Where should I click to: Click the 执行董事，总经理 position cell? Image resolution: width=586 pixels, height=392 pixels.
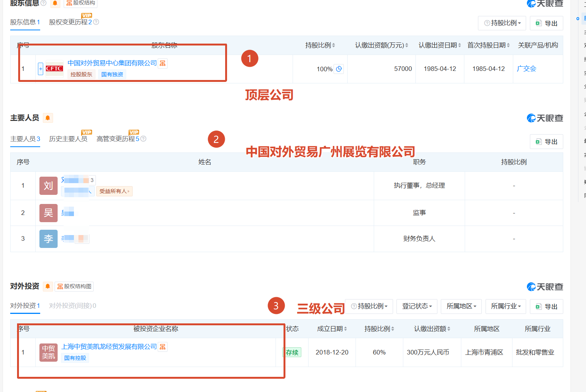coord(419,185)
